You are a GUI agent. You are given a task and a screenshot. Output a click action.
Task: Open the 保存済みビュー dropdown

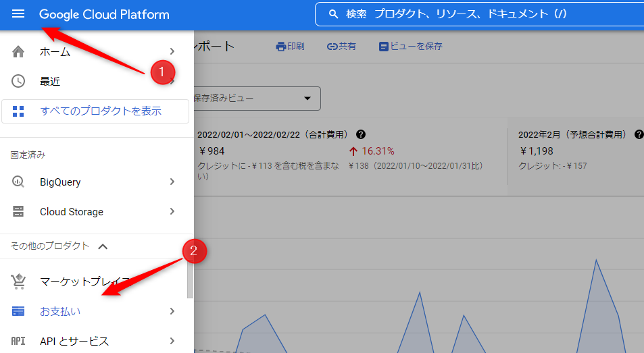pyautogui.click(x=257, y=99)
